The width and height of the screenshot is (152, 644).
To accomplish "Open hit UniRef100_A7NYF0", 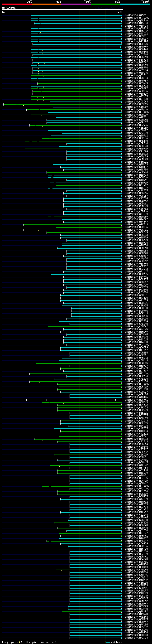I will pos(136,47).
